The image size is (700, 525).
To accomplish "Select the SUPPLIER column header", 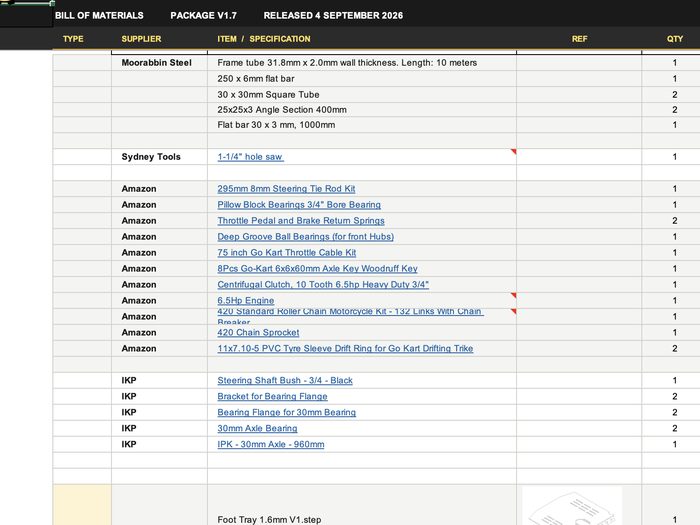I will coord(141,39).
